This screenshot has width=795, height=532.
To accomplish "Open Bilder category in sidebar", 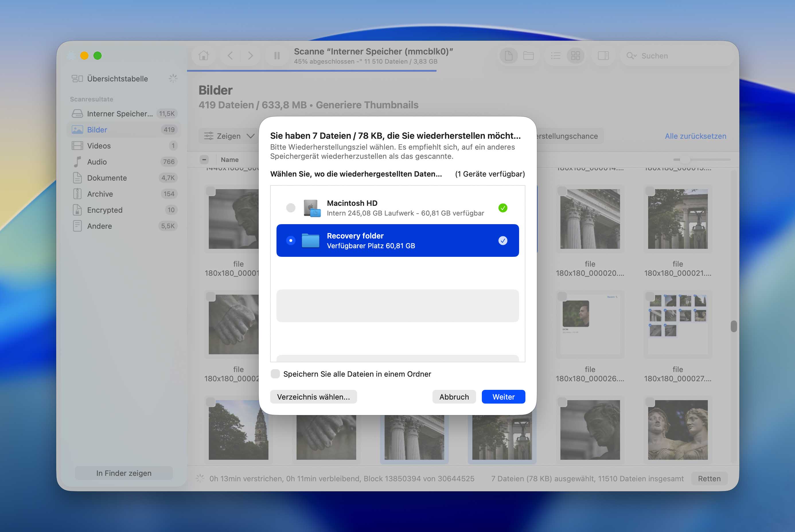I will 124,130.
